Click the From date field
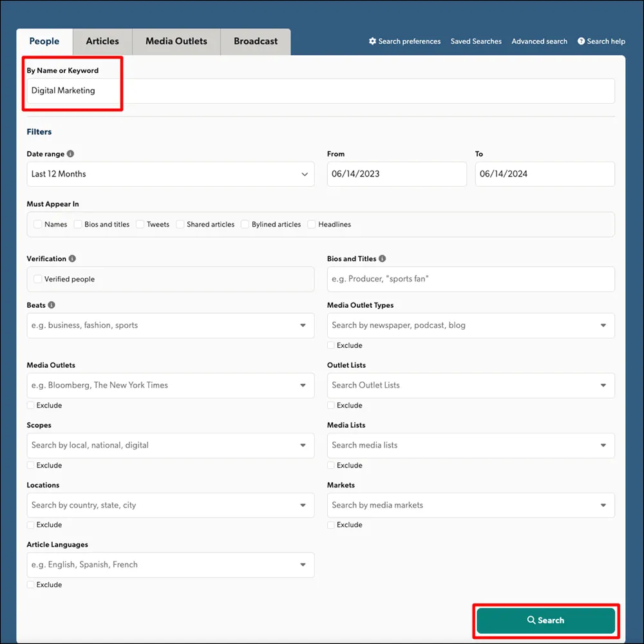644x644 pixels. tap(397, 174)
